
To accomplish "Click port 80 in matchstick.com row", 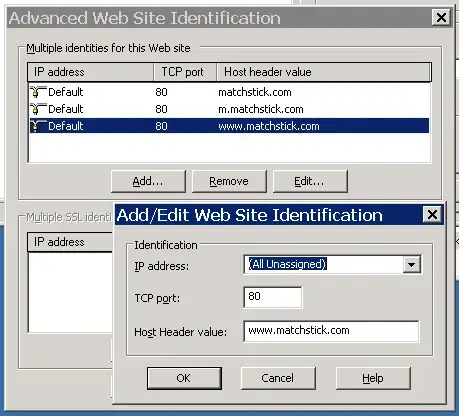I will click(x=161, y=92).
